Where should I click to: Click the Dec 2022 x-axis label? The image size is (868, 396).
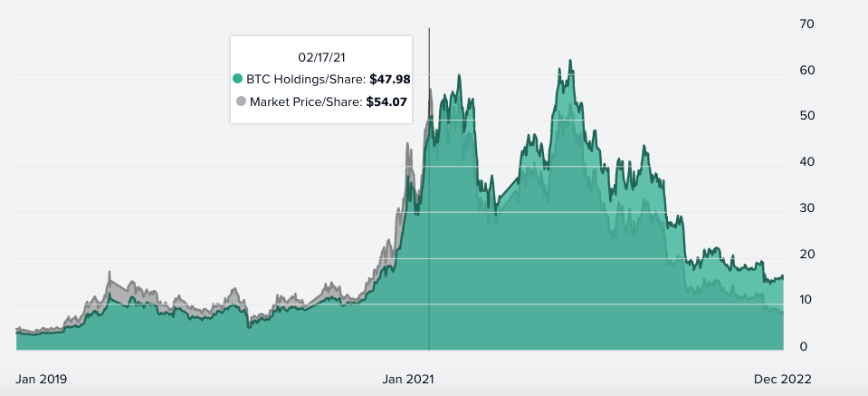[x=784, y=378]
